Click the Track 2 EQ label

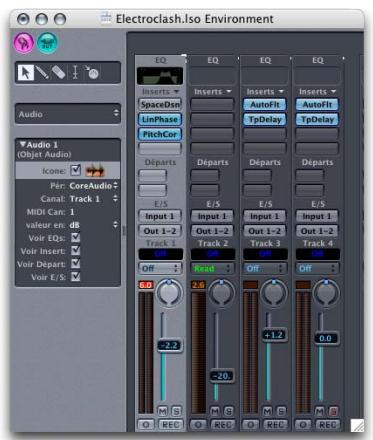point(213,60)
